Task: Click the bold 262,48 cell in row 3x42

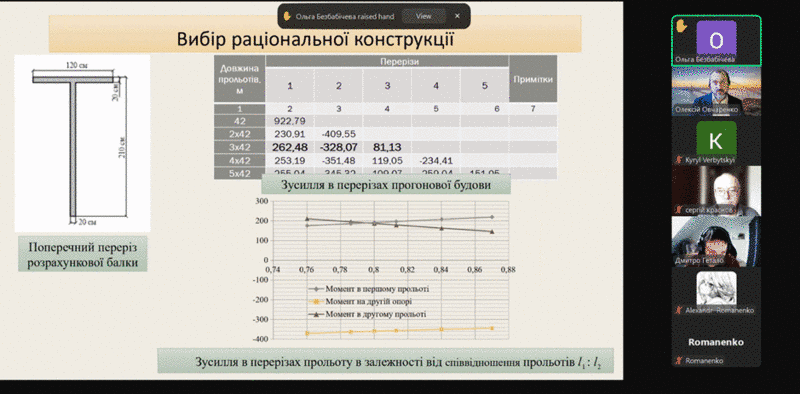Action: click(289, 148)
